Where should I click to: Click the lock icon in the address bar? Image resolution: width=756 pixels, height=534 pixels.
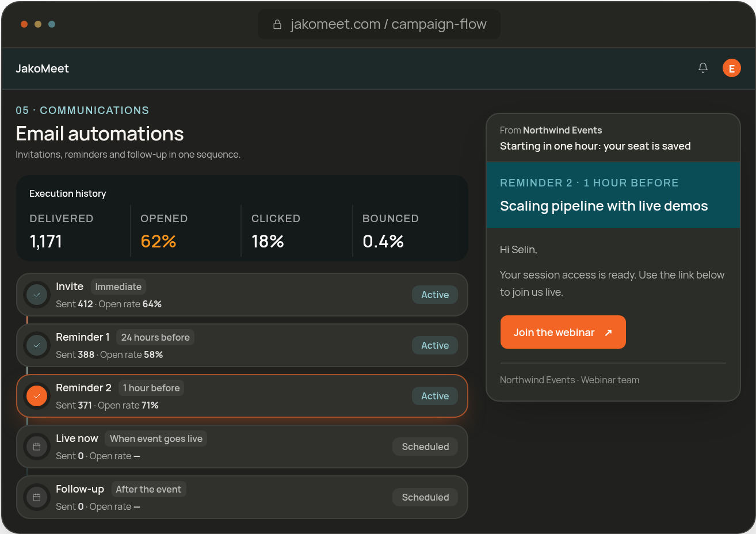coord(277,24)
